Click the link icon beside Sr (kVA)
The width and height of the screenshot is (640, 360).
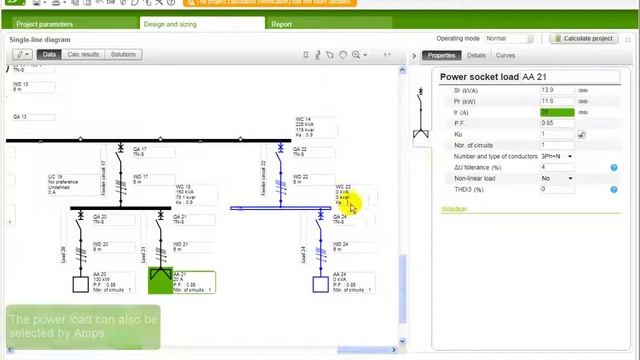(x=583, y=90)
